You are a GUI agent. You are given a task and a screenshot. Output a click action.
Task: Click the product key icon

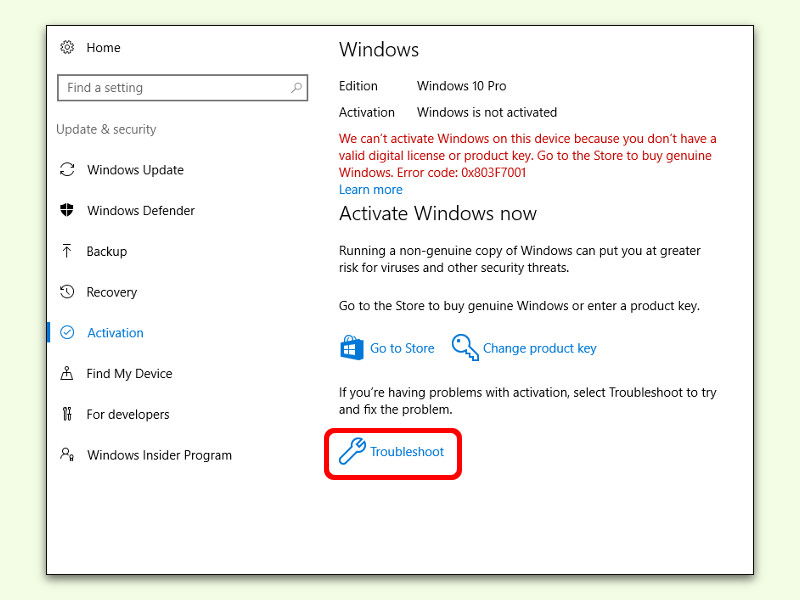tap(465, 347)
